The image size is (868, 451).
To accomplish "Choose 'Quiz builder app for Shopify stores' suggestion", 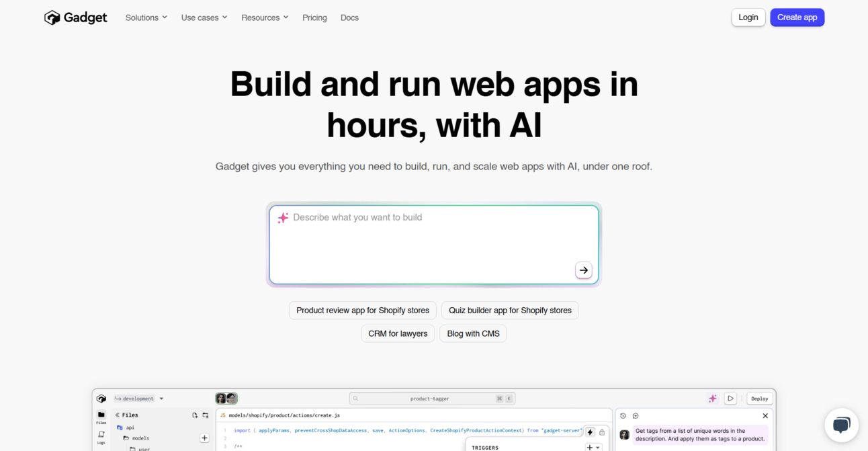I will [510, 311].
